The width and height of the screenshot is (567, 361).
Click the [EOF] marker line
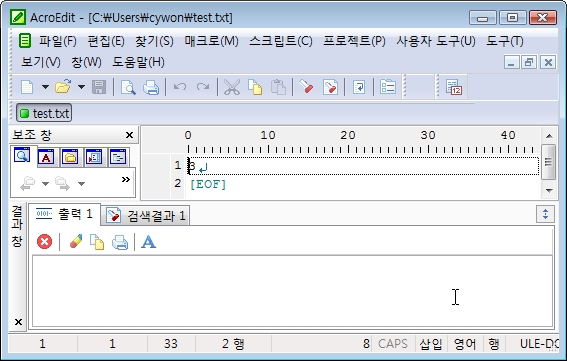[208, 184]
